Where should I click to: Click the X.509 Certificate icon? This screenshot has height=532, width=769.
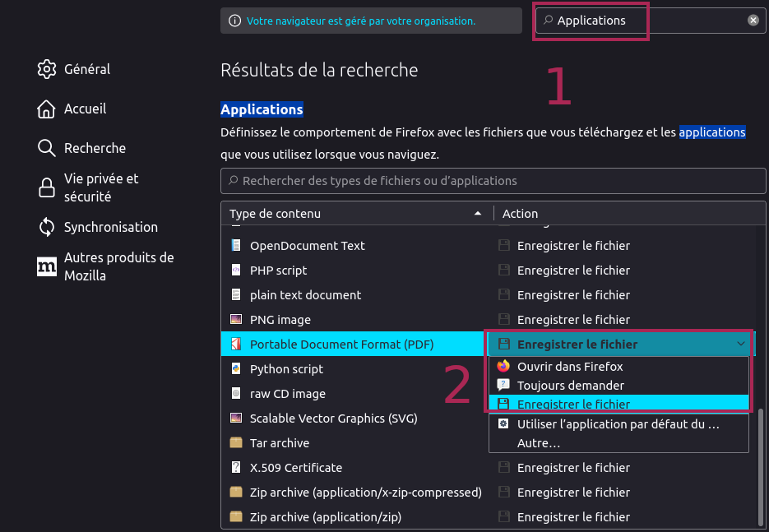236,467
